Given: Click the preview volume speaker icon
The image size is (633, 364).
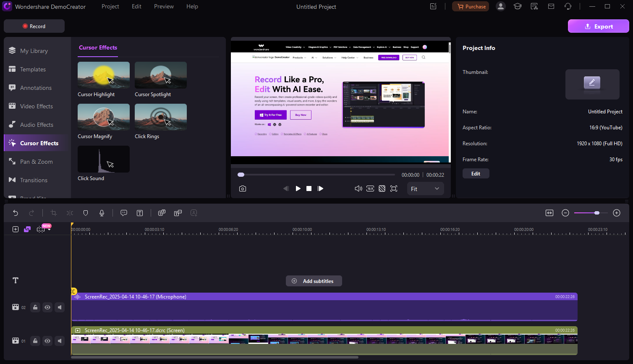Looking at the screenshot, I should click(358, 189).
